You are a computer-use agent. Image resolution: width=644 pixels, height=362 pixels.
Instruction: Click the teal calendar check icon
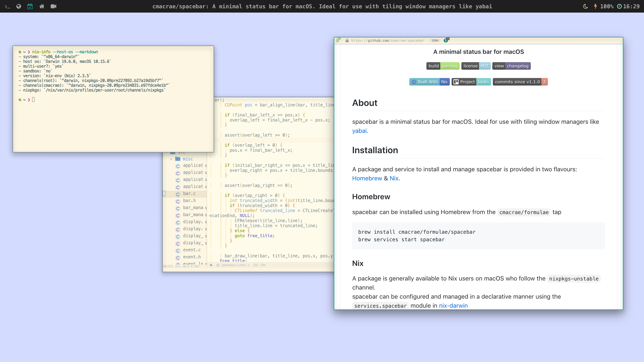(30, 6)
